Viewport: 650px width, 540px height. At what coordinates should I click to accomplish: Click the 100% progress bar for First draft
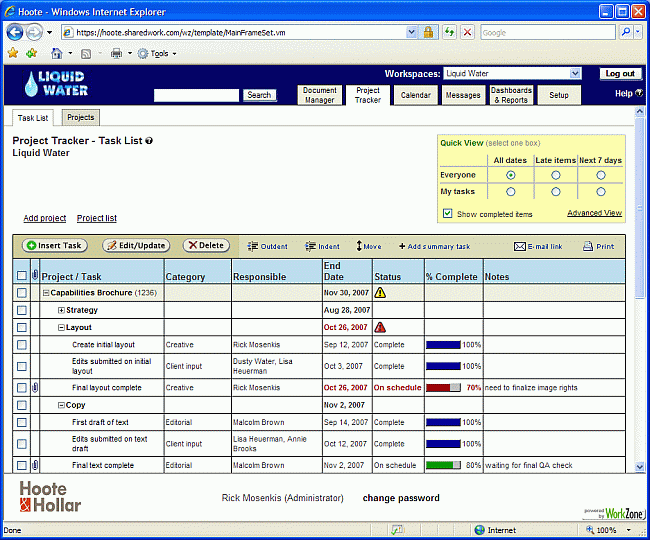[443, 422]
